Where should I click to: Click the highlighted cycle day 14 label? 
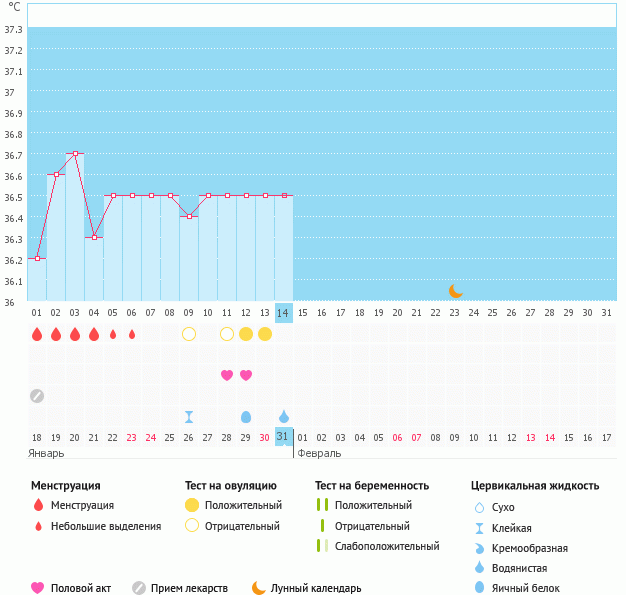coord(284,313)
